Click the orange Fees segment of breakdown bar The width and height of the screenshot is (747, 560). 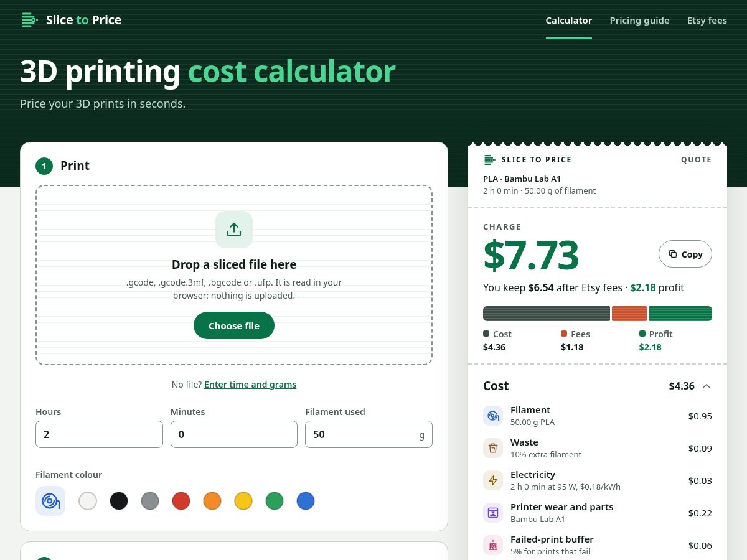[629, 314]
